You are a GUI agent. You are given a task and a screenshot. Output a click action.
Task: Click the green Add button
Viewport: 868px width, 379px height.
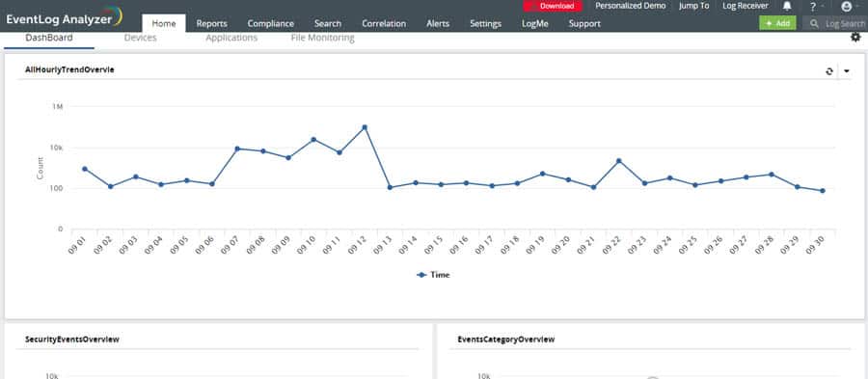[777, 23]
